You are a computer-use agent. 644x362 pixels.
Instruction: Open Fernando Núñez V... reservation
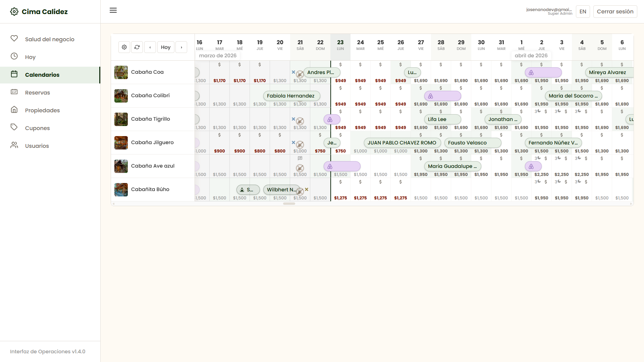point(553,143)
